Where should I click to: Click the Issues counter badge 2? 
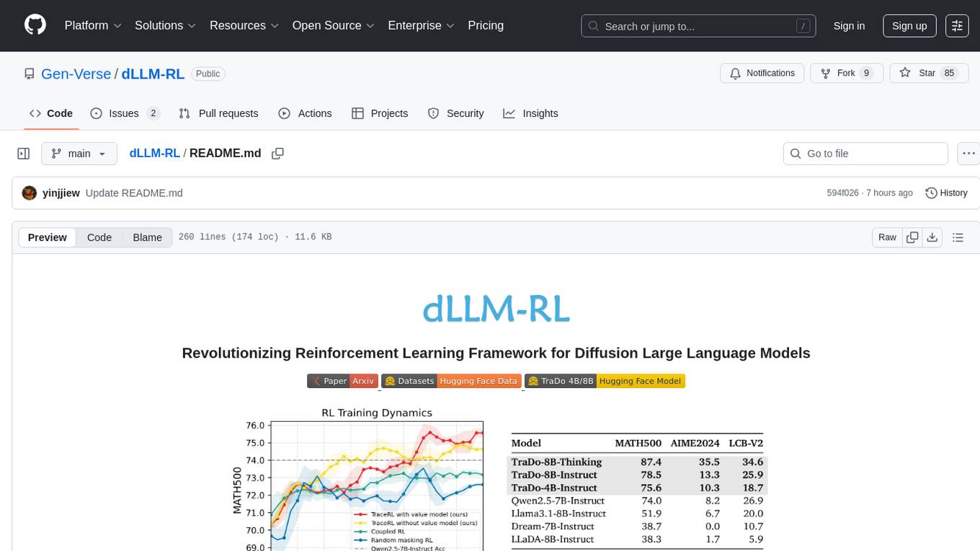coord(153,113)
